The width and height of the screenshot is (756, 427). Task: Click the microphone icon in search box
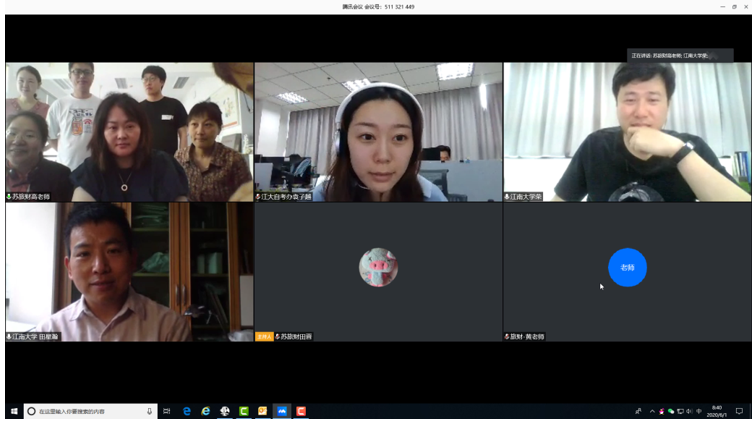(x=149, y=411)
